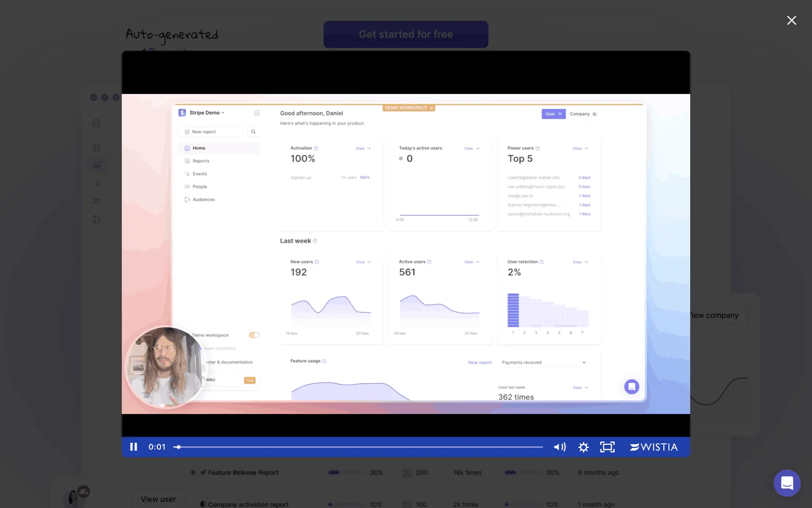The height and width of the screenshot is (508, 812).
Task: Open video settings gear
Action: [584, 447]
